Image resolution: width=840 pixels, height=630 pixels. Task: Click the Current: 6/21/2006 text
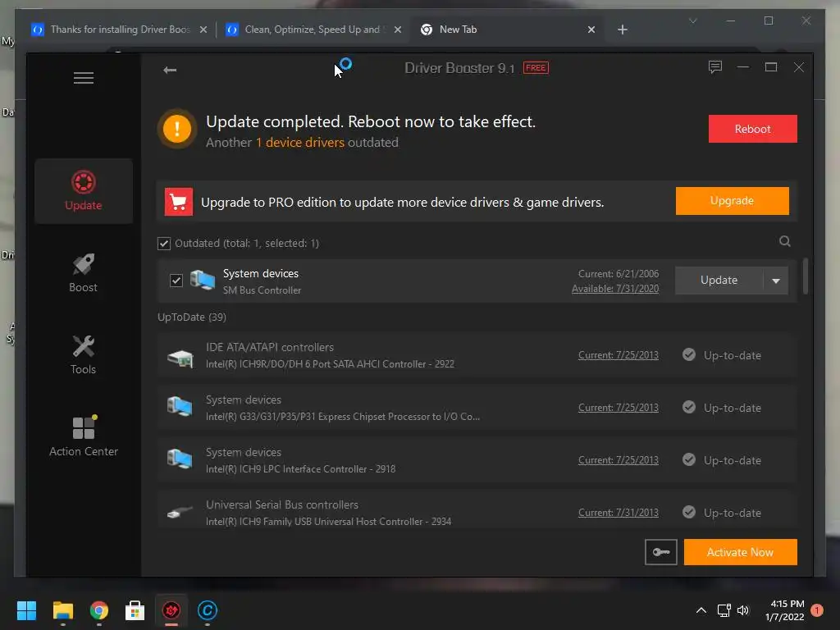point(619,274)
